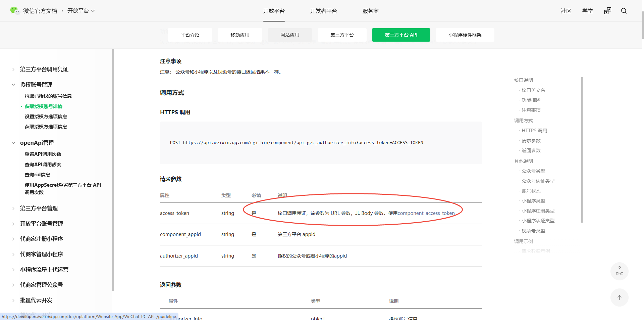Jump to 调用示例 in page outline
Image resolution: width=644 pixels, height=320 pixels.
pyautogui.click(x=524, y=241)
